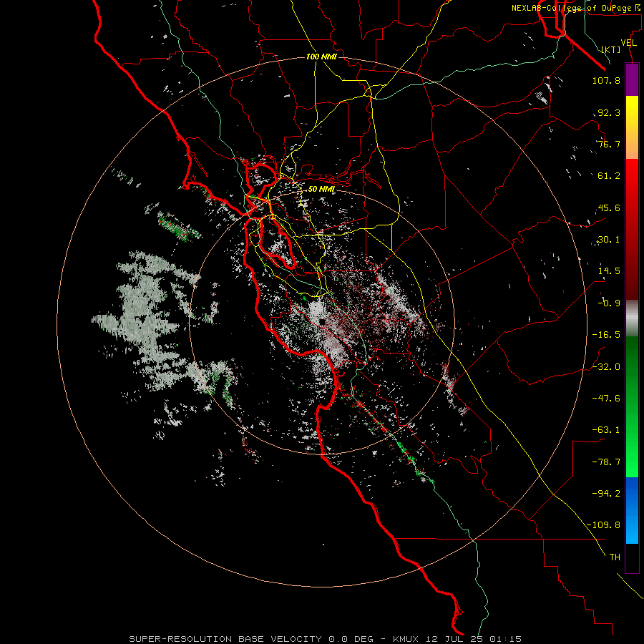Screen dimensions: 644x644
Task: Click the KMUX station identifier in the caption
Action: click(407, 639)
